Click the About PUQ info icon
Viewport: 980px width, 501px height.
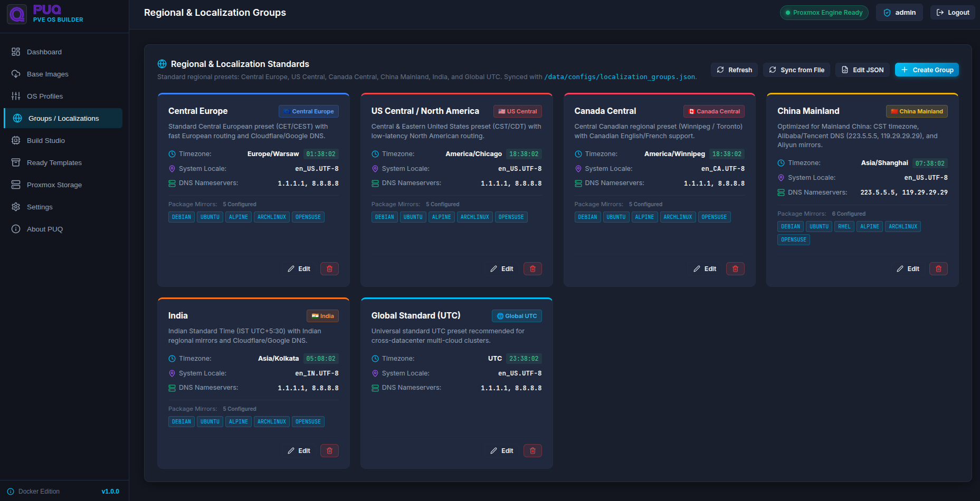(x=16, y=229)
